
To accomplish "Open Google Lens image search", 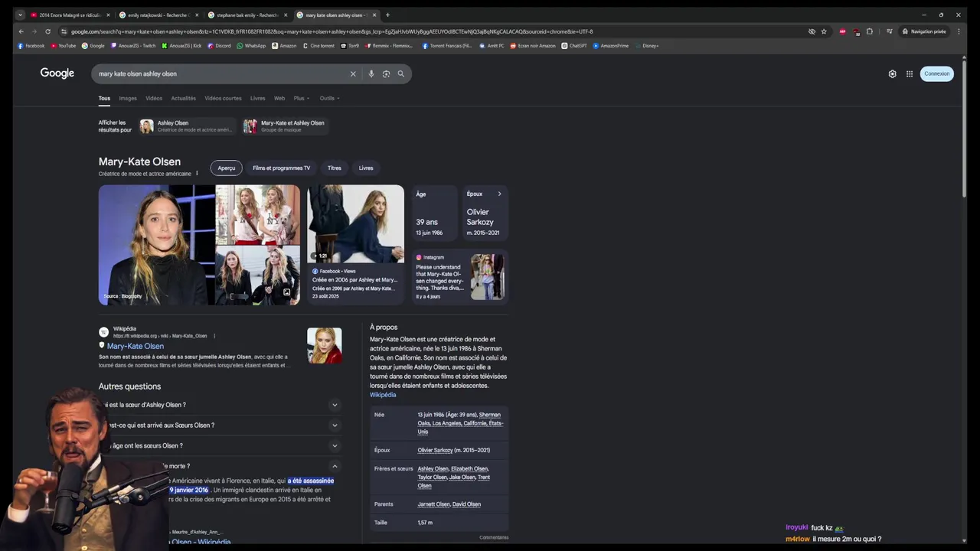I will point(386,74).
